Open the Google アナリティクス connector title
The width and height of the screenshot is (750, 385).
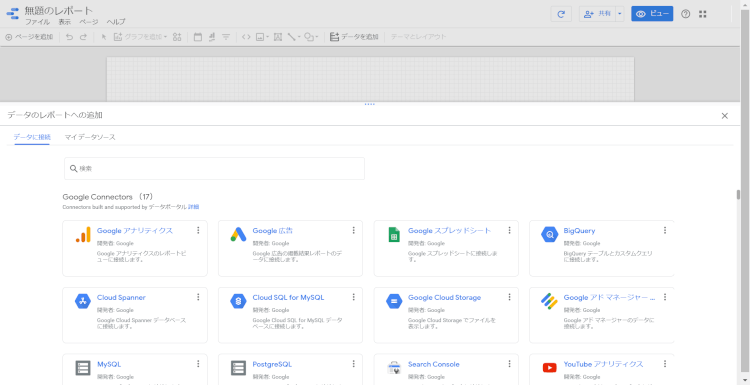point(135,231)
